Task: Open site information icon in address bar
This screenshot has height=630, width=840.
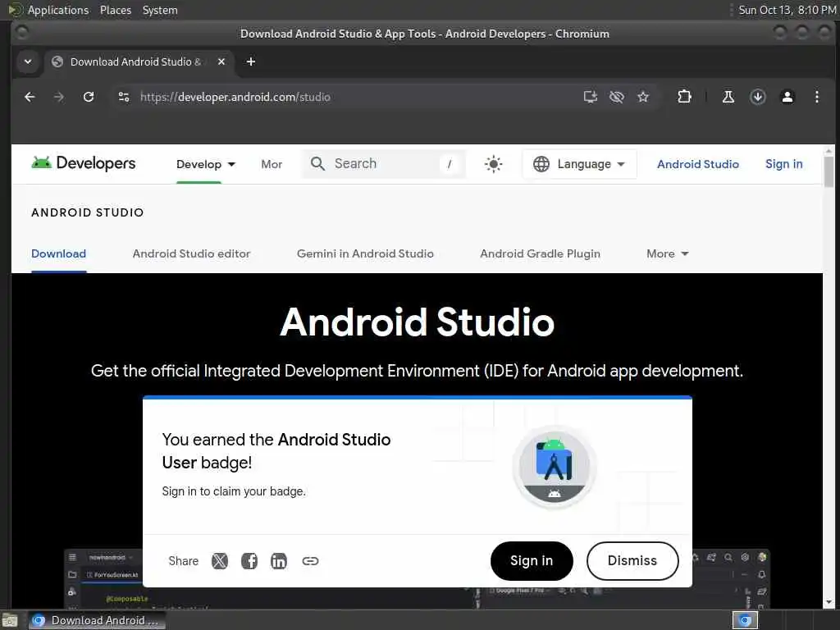Action: click(x=124, y=97)
